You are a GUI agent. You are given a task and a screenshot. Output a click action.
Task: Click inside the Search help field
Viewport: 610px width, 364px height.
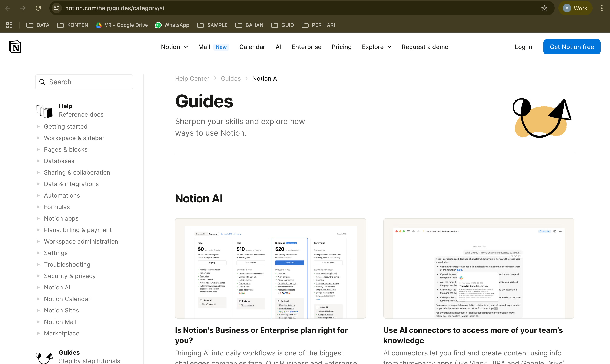[84, 82]
